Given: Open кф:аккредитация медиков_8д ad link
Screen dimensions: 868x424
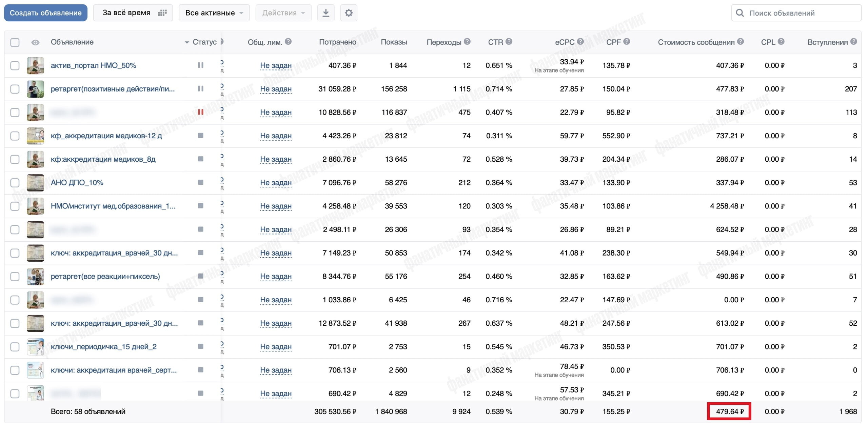Looking at the screenshot, I should click(x=103, y=159).
